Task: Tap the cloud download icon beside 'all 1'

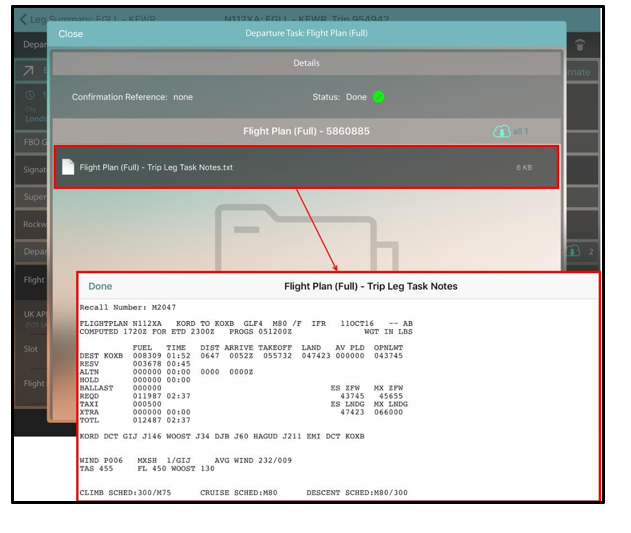Action: [501, 131]
